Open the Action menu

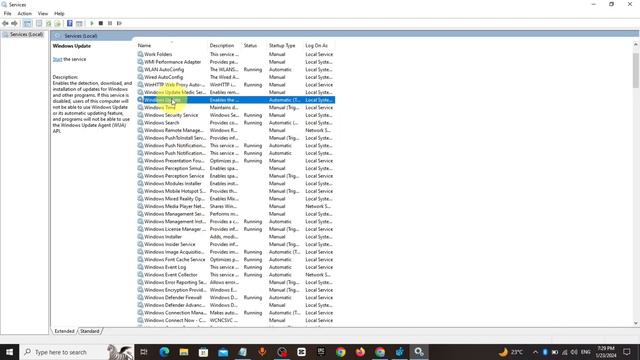tap(24, 13)
